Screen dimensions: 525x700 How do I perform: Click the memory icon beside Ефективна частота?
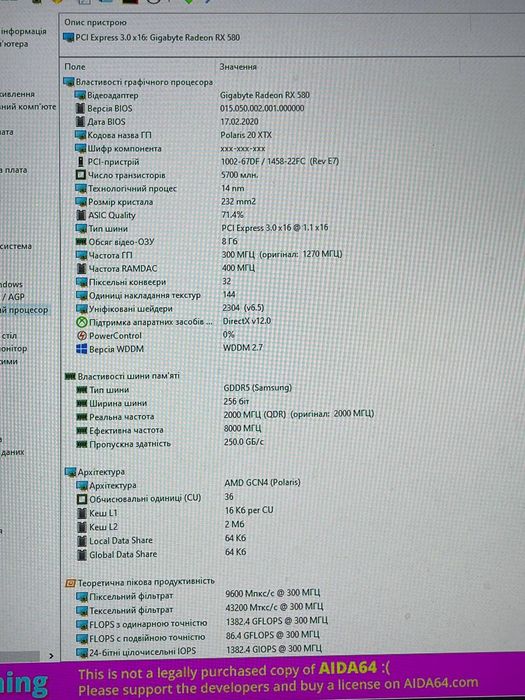pos(82,430)
